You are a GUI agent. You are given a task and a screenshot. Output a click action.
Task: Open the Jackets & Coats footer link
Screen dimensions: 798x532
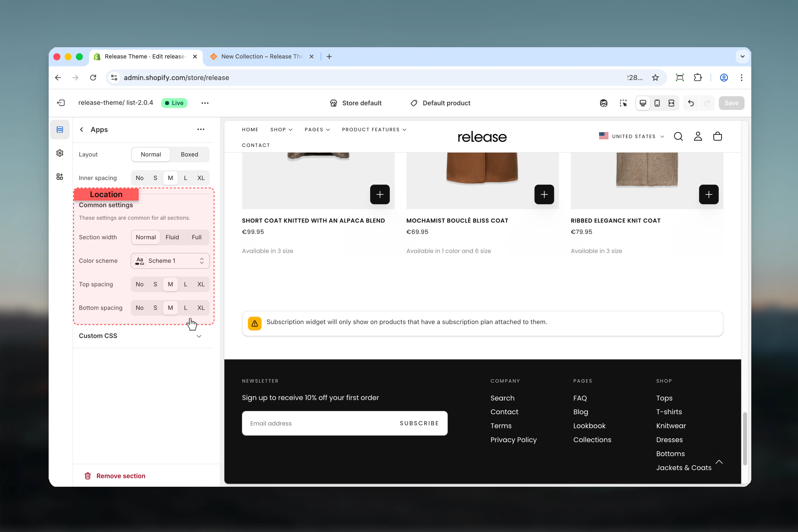tap(684, 468)
